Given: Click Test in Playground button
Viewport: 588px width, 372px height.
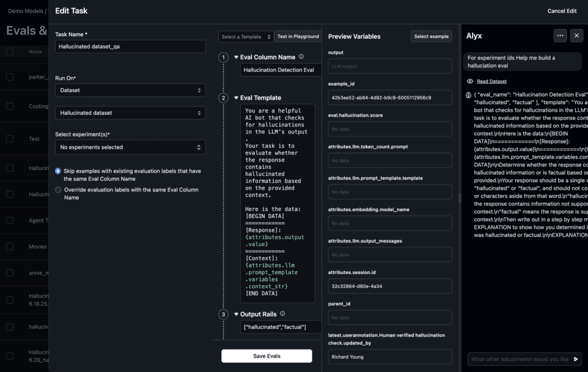Looking at the screenshot, I should click(298, 36).
